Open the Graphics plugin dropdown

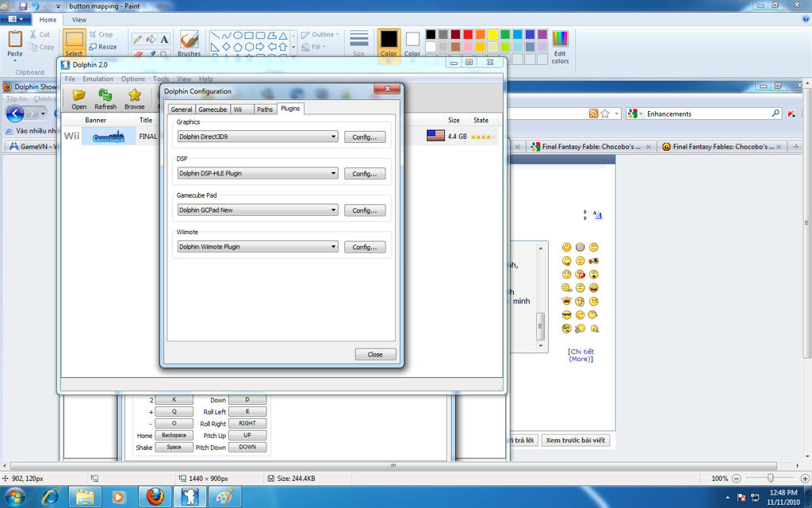258,137
